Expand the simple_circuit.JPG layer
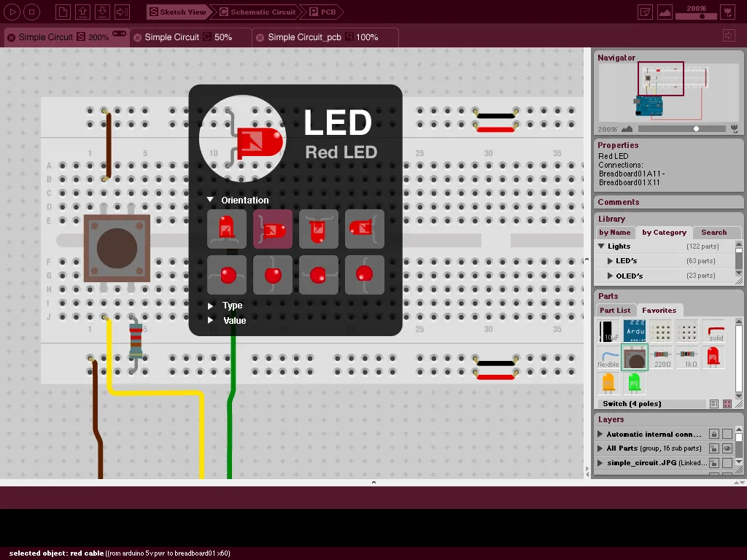Image resolution: width=747 pixels, height=560 pixels. (x=600, y=463)
